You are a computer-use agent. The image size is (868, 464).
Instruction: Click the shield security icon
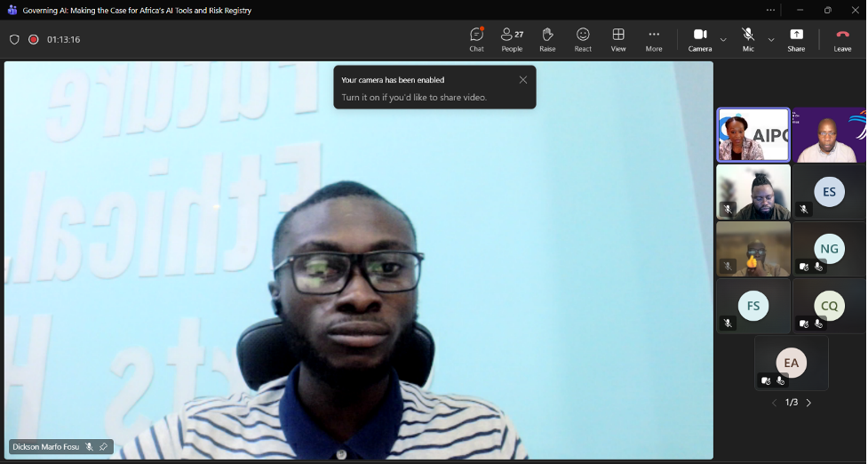pos(14,40)
